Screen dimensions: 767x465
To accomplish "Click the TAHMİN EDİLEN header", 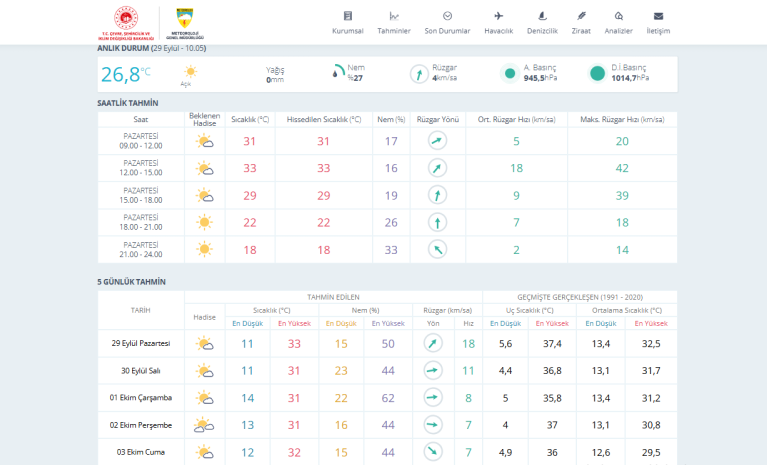I will (333, 297).
